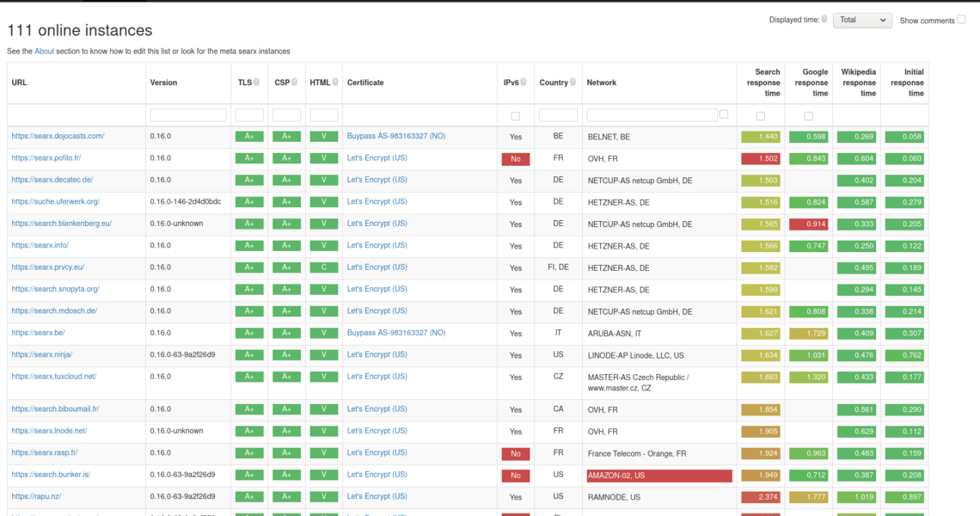Open the searx.dojocasts.com instance link

[x=58, y=136]
